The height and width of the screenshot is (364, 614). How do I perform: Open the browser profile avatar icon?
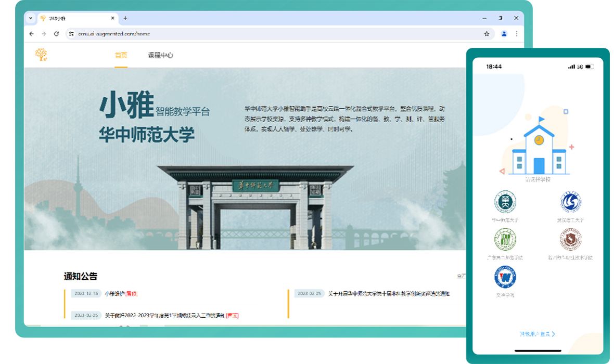coord(504,34)
